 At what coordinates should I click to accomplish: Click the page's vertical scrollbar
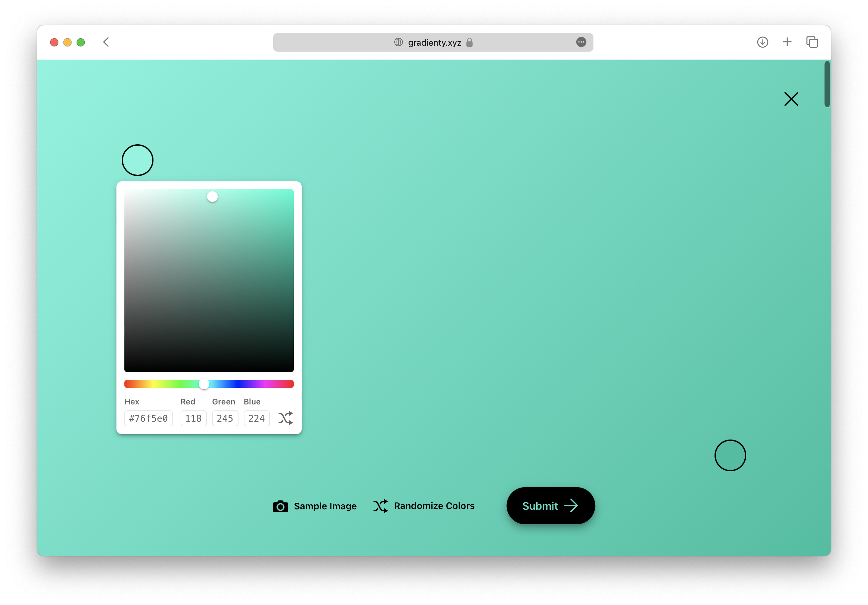point(827,84)
